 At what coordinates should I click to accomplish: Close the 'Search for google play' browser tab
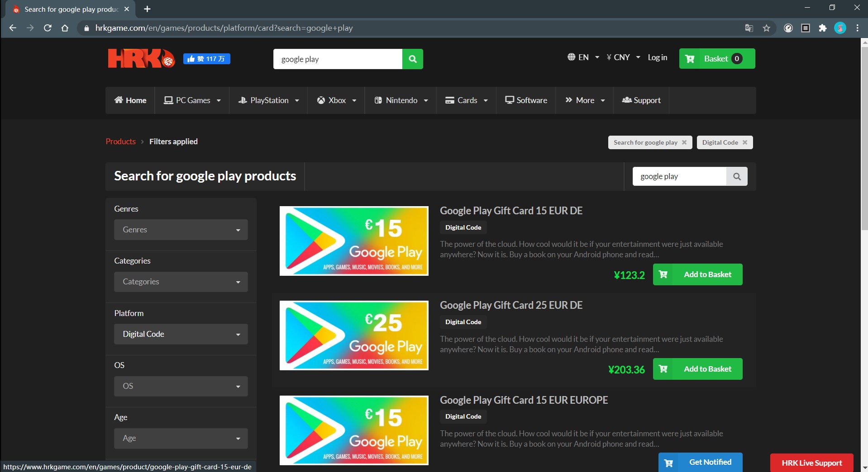click(x=127, y=9)
